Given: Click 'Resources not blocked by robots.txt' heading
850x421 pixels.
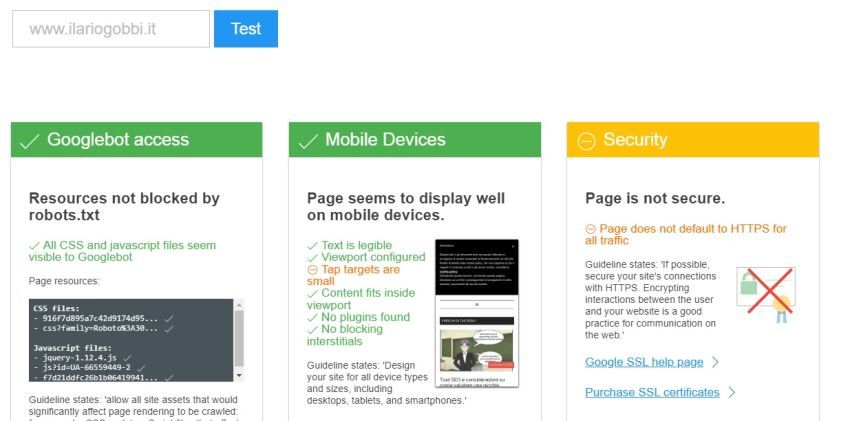Looking at the screenshot, I should [x=124, y=206].
